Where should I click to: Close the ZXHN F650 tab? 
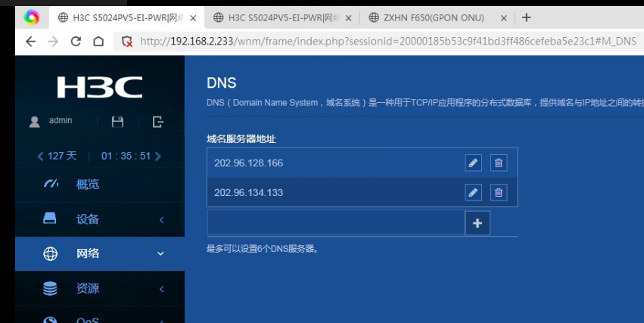coord(504,18)
